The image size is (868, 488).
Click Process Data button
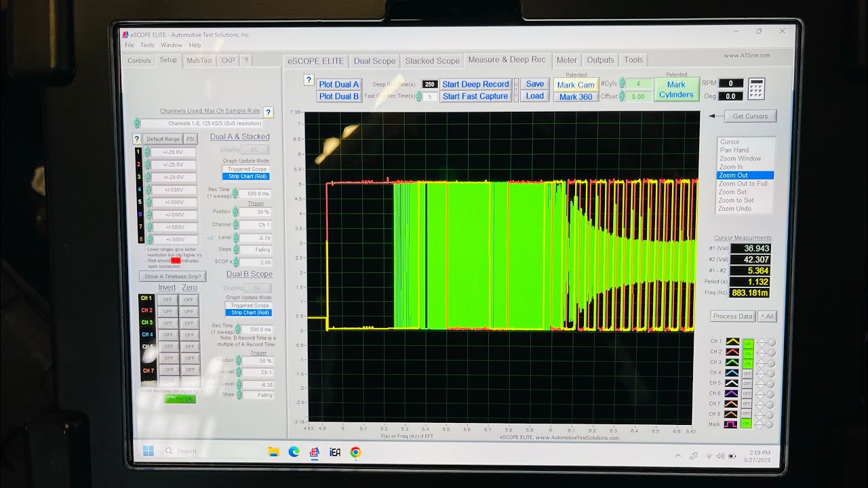point(732,317)
